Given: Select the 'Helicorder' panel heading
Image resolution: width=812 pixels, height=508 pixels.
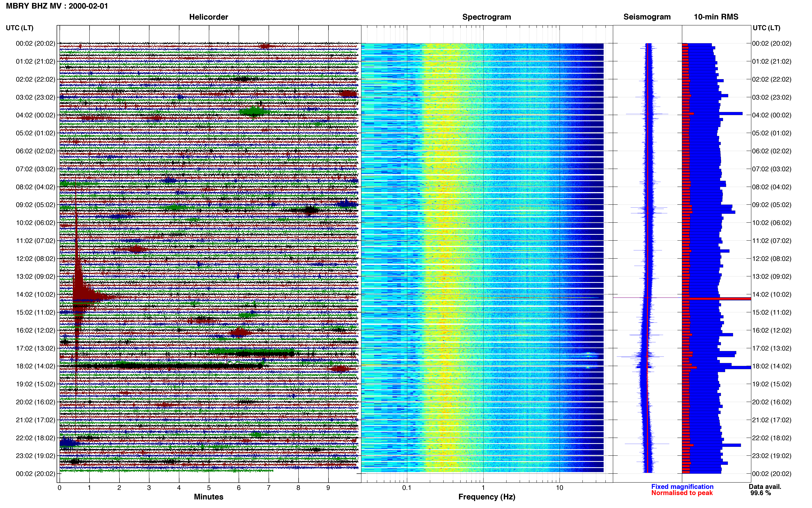Looking at the screenshot, I should click(x=209, y=17).
